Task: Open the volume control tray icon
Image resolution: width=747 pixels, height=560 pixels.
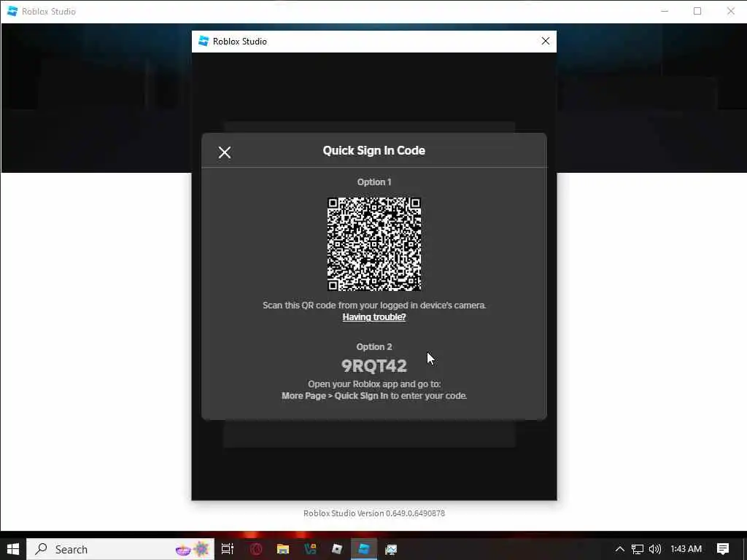Action: pyautogui.click(x=655, y=549)
